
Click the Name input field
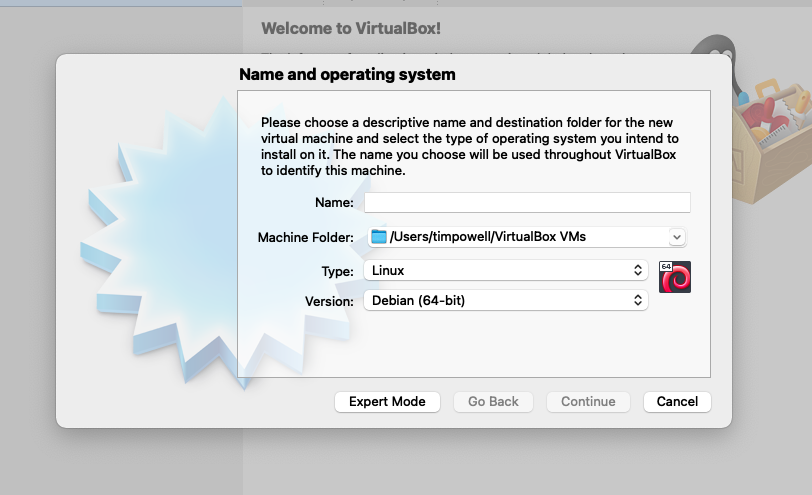pos(527,202)
